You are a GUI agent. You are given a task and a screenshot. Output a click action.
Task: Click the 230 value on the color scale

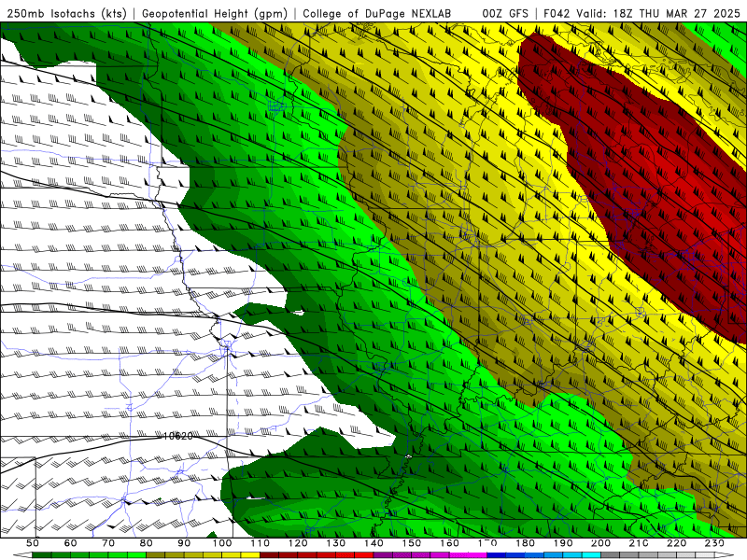(714, 543)
